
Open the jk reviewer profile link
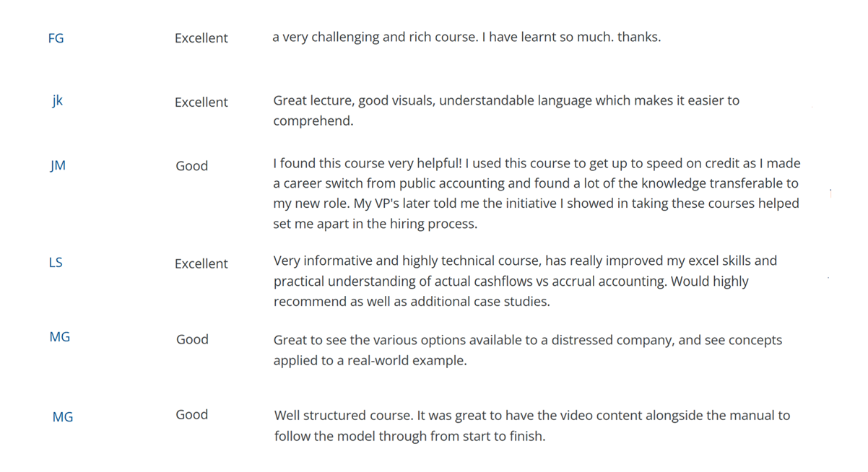pyautogui.click(x=57, y=101)
